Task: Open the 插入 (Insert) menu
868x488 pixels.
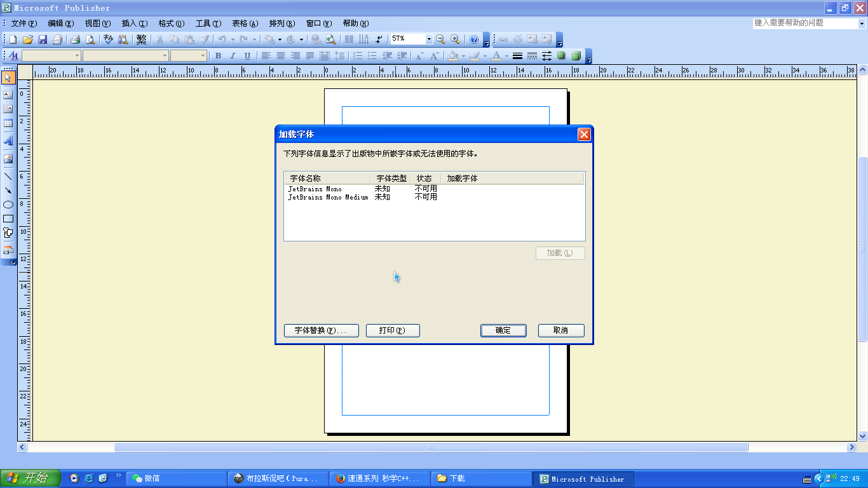Action: pos(134,24)
